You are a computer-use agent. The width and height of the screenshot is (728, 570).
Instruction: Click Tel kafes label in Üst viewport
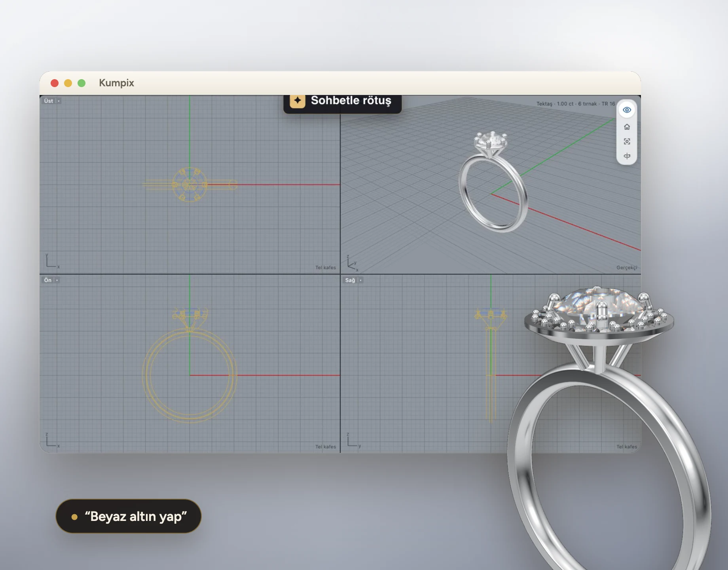pos(326,268)
